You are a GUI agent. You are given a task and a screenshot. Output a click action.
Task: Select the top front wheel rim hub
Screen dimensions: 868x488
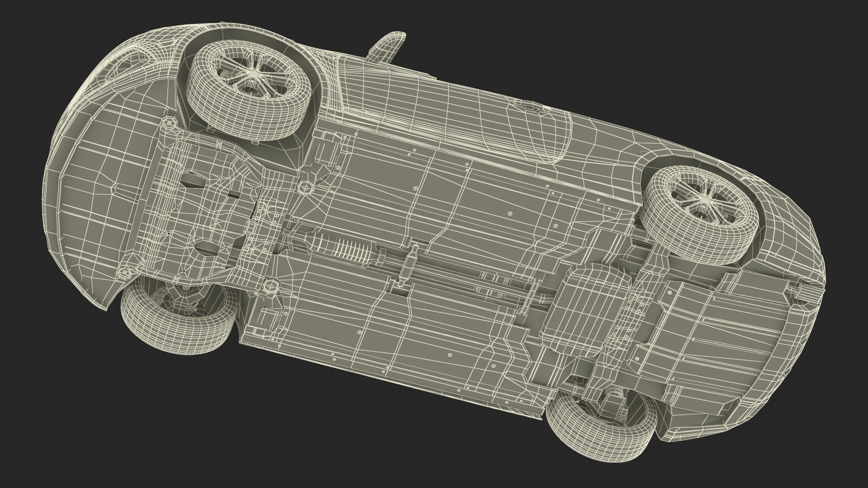point(254,72)
